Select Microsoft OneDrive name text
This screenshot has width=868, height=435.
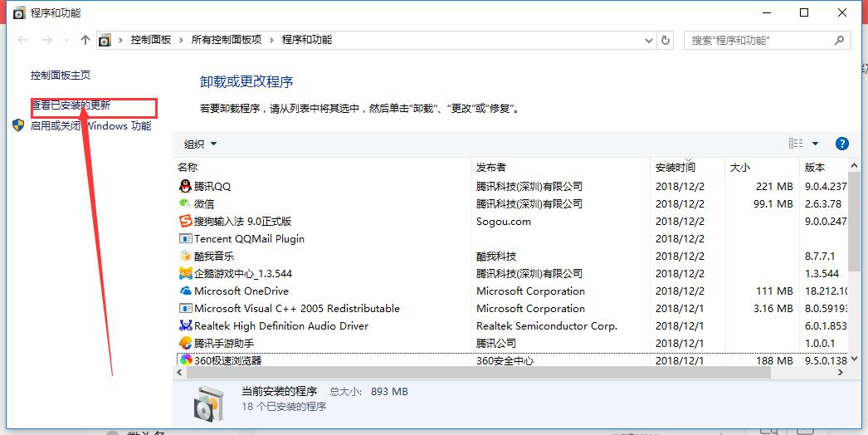241,291
